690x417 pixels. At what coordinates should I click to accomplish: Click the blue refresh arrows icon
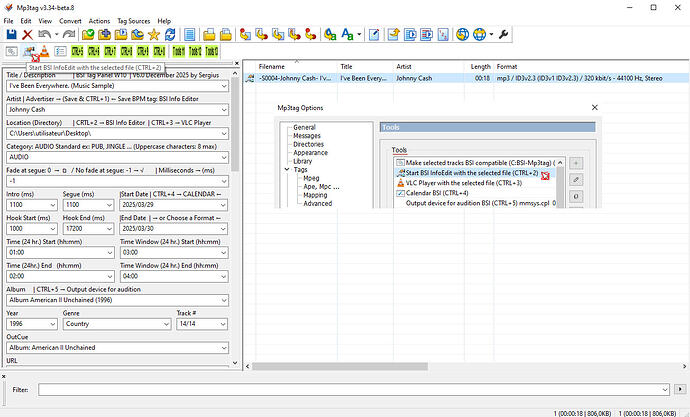[170, 34]
